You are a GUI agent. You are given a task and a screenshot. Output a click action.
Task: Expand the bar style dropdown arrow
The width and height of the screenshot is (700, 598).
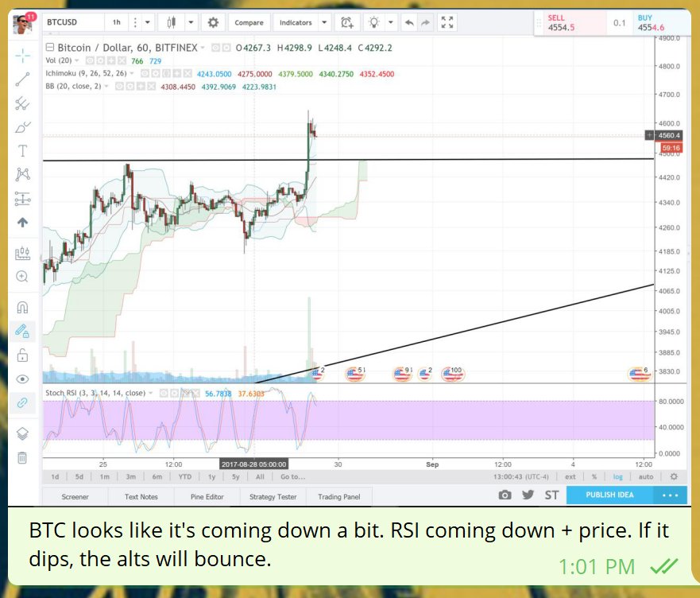[191, 22]
